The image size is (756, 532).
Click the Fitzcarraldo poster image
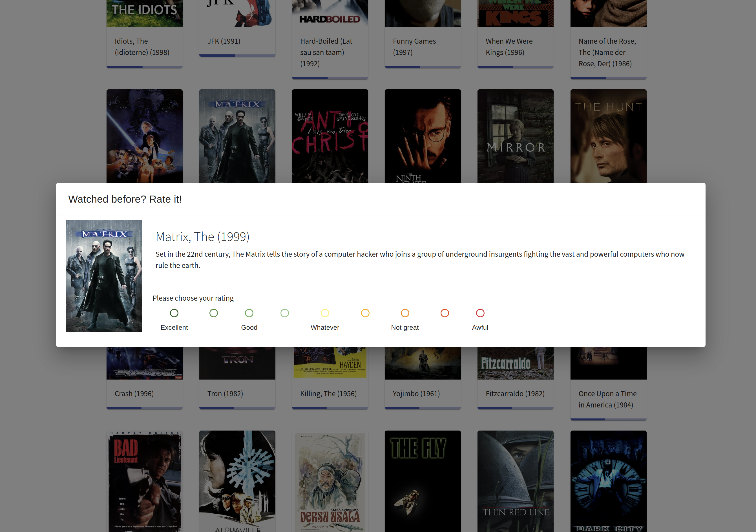click(x=515, y=363)
